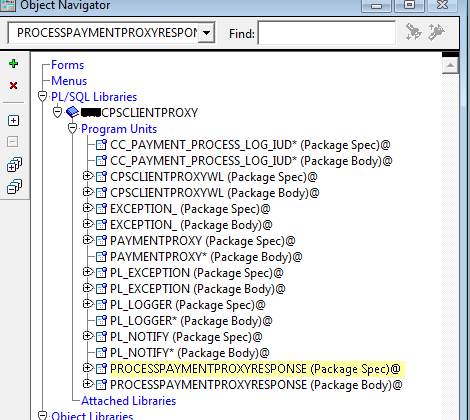Select PROCESSPAYMENTPROXYRESPONSE (Package Body)@ text
Screen dimensions: 470x420
pos(256,385)
